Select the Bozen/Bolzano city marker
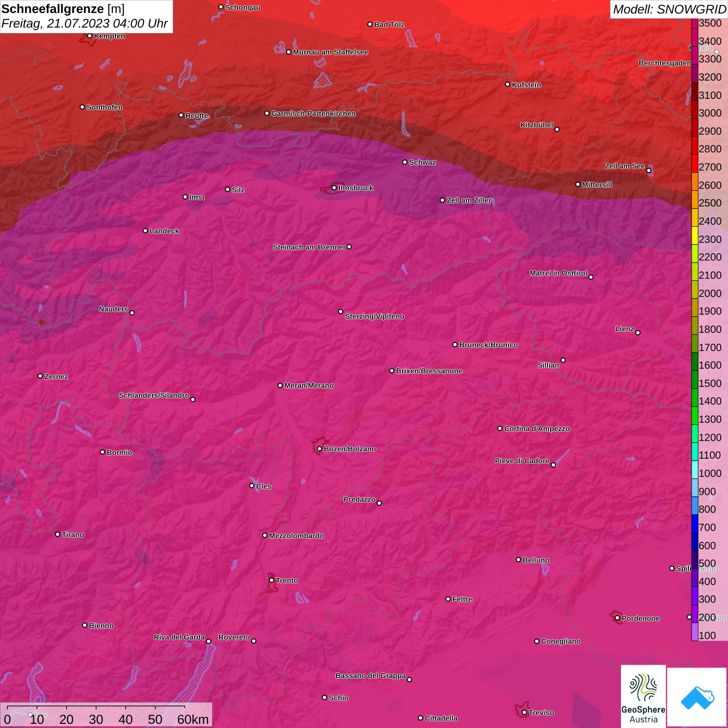 click(x=319, y=449)
